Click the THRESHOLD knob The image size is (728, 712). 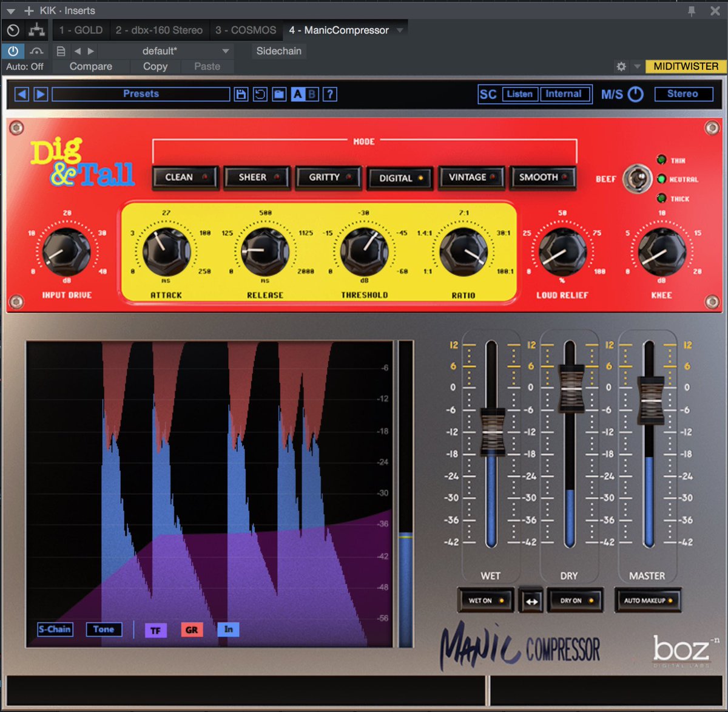click(364, 251)
